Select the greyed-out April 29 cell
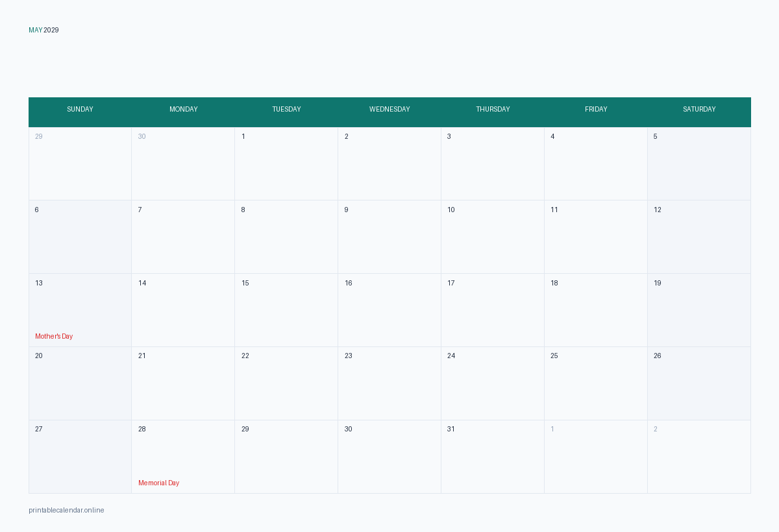The width and height of the screenshot is (779, 532). pyautogui.click(x=80, y=163)
